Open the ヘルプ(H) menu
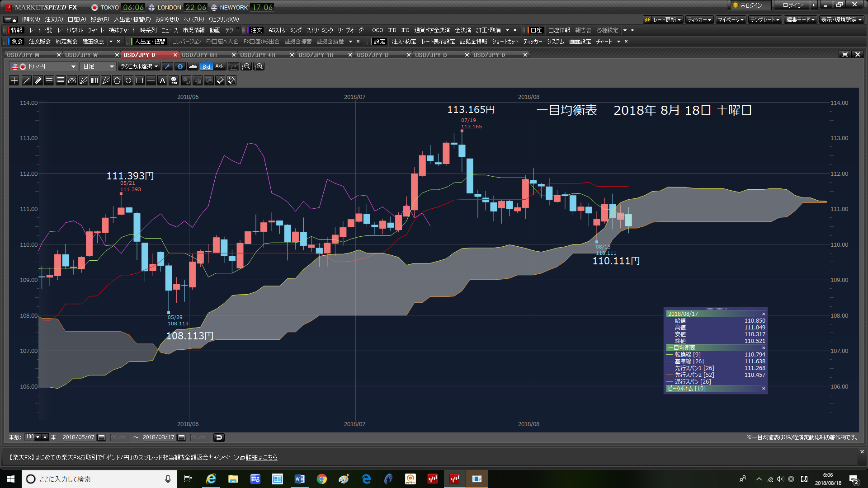The image size is (868, 488). [x=193, y=19]
